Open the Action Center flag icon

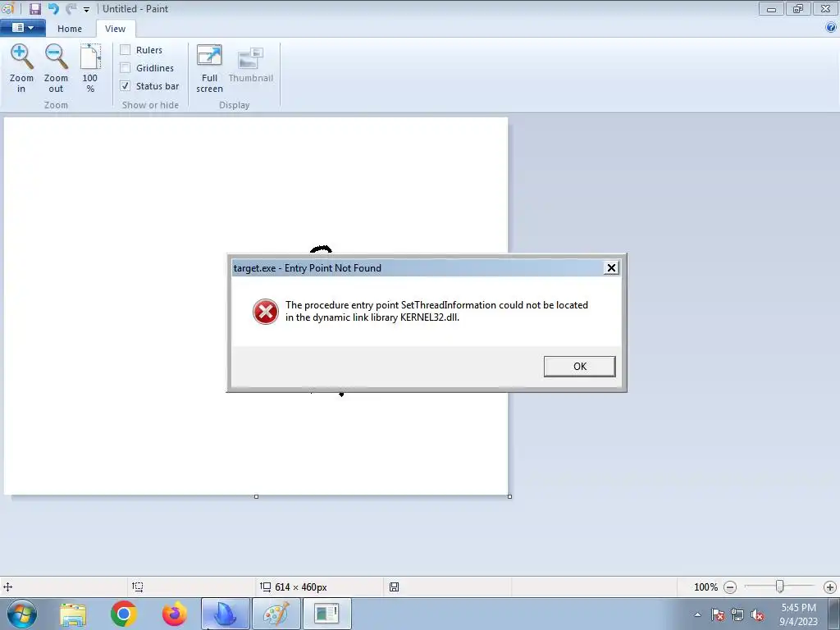[718, 614]
